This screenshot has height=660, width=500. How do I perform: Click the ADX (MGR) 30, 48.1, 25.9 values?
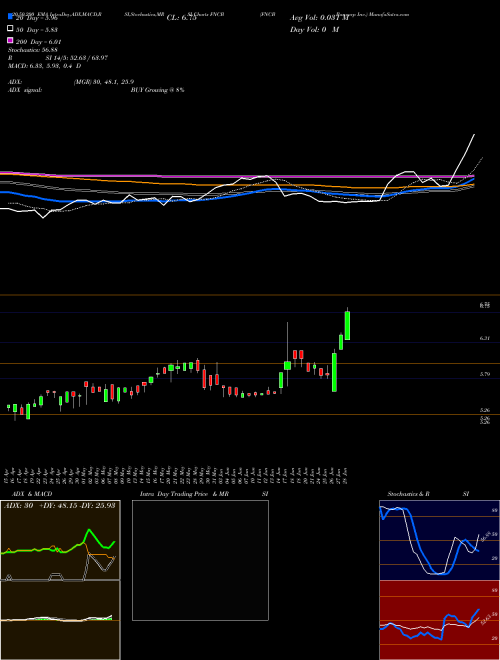104,82
